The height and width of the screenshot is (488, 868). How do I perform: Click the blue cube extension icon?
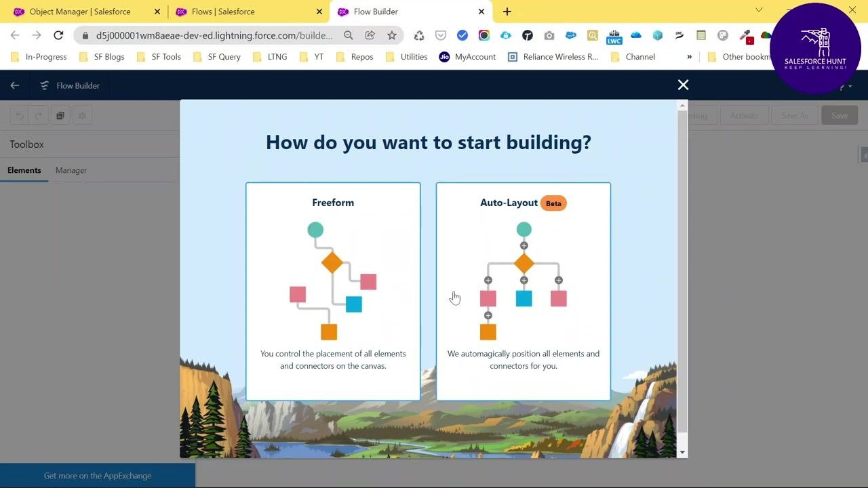coord(658,35)
